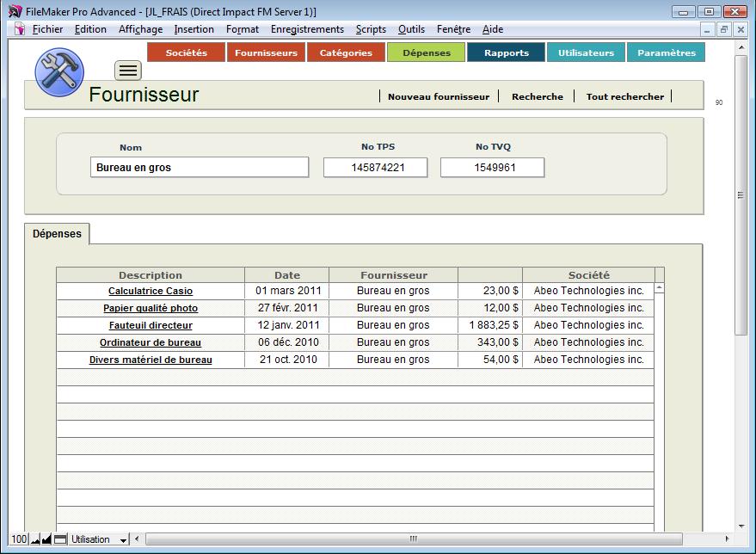Image resolution: width=756 pixels, height=554 pixels.
Task: Open the Fauteuil directeur link
Action: tap(151, 325)
